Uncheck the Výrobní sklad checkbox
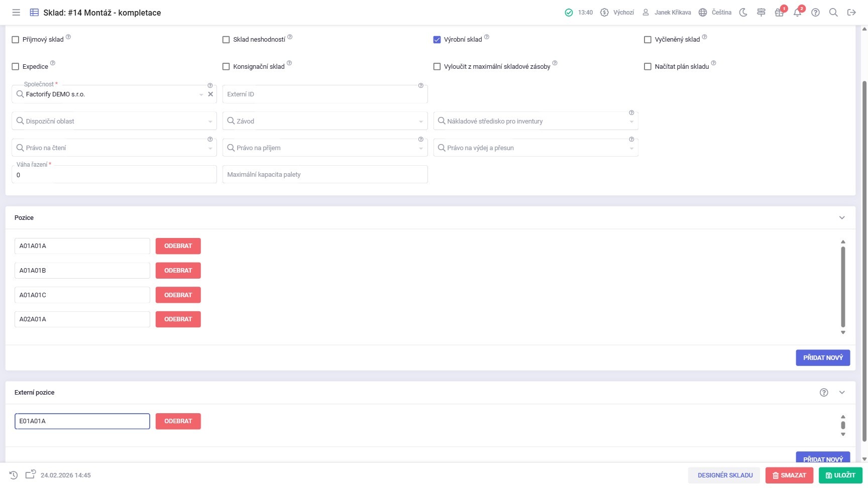Image resolution: width=868 pixels, height=488 pixels. [x=437, y=40]
